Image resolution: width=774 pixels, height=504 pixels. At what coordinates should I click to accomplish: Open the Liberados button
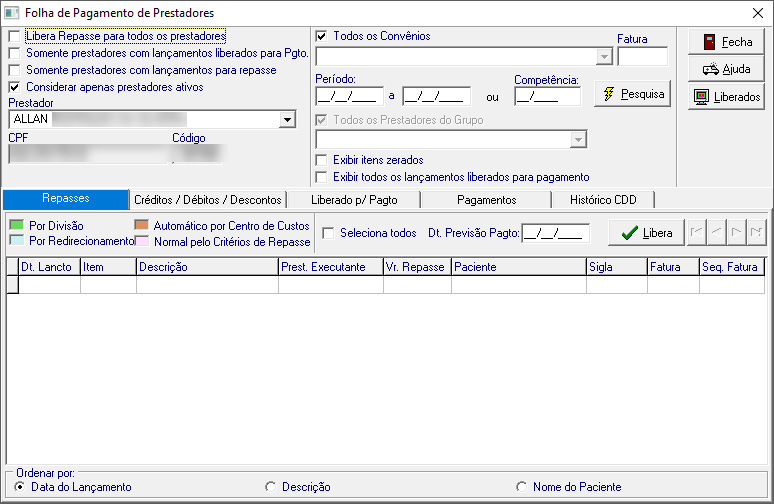point(726,97)
